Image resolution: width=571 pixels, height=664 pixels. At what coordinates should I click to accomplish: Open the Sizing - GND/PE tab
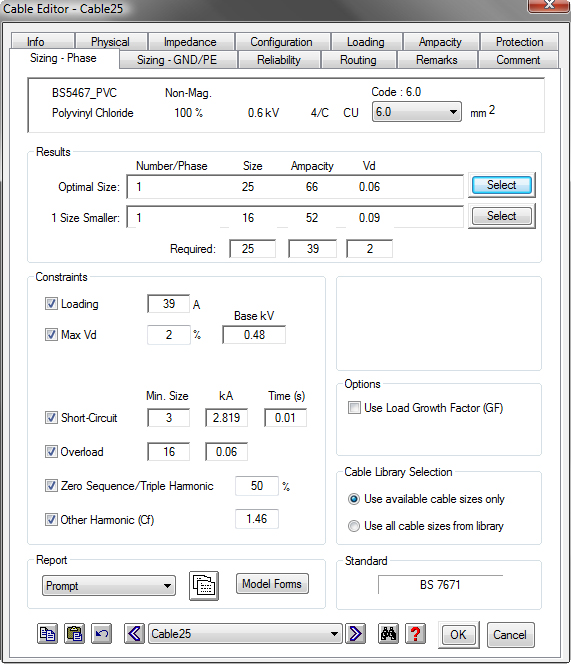pyautogui.click(x=177, y=60)
